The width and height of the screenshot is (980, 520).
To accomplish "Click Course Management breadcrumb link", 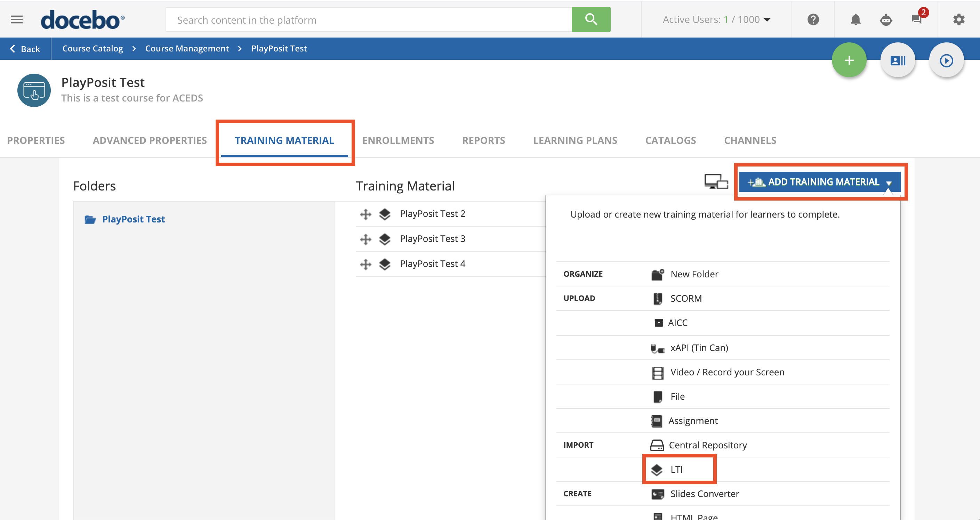I will click(x=187, y=49).
